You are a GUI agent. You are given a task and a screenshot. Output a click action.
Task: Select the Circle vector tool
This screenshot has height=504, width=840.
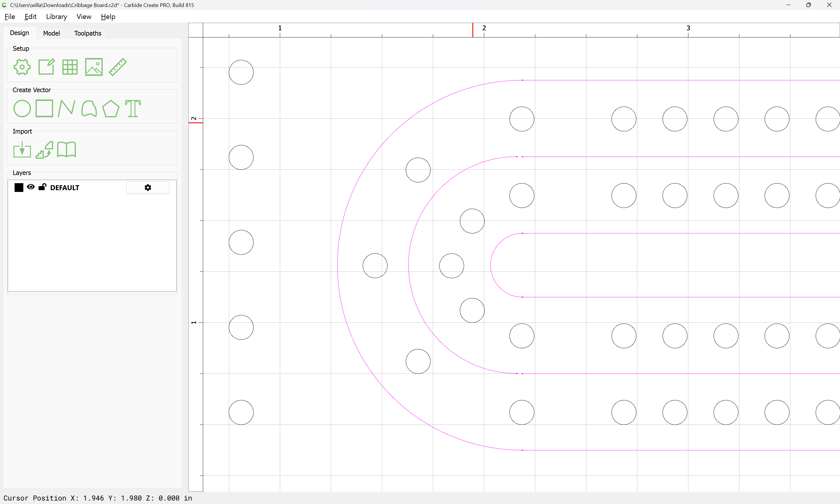pyautogui.click(x=22, y=109)
